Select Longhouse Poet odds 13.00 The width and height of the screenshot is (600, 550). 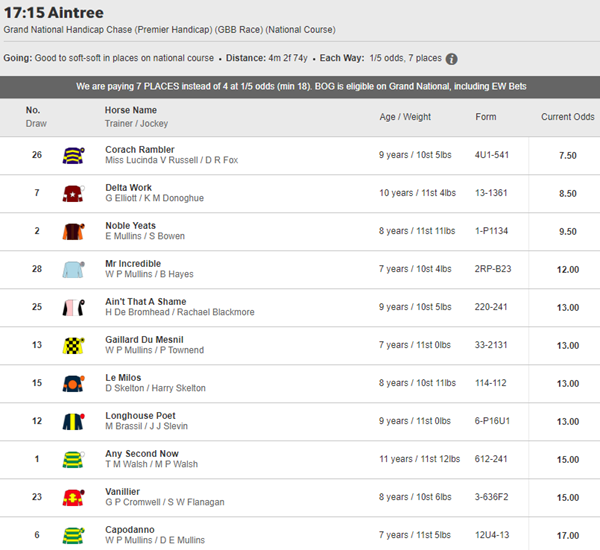click(x=567, y=421)
